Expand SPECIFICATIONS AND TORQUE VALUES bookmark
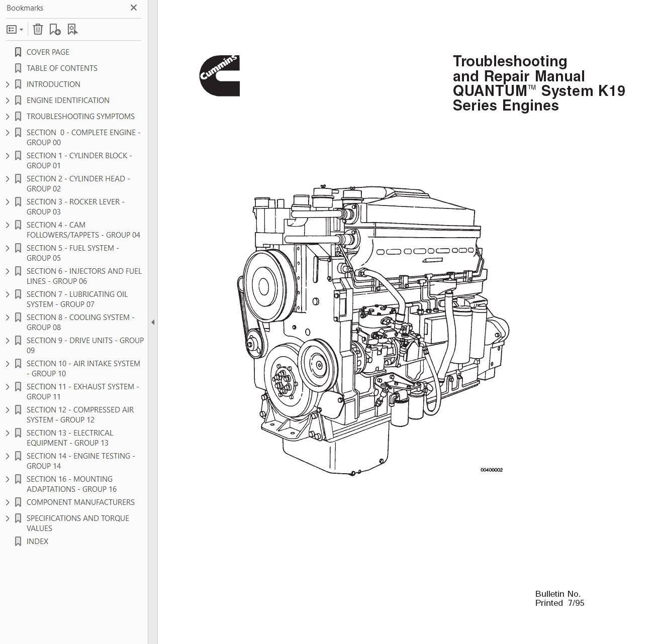 coord(8,518)
